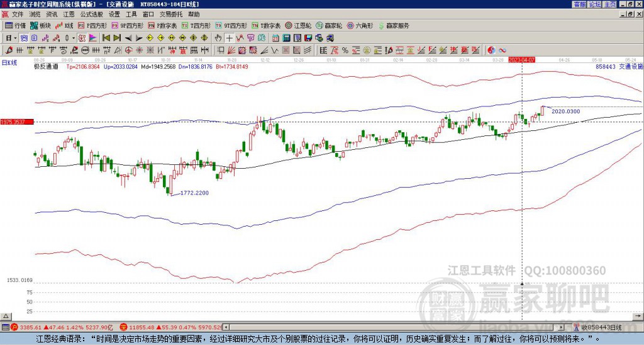Open the 设置 menu

coord(114,14)
